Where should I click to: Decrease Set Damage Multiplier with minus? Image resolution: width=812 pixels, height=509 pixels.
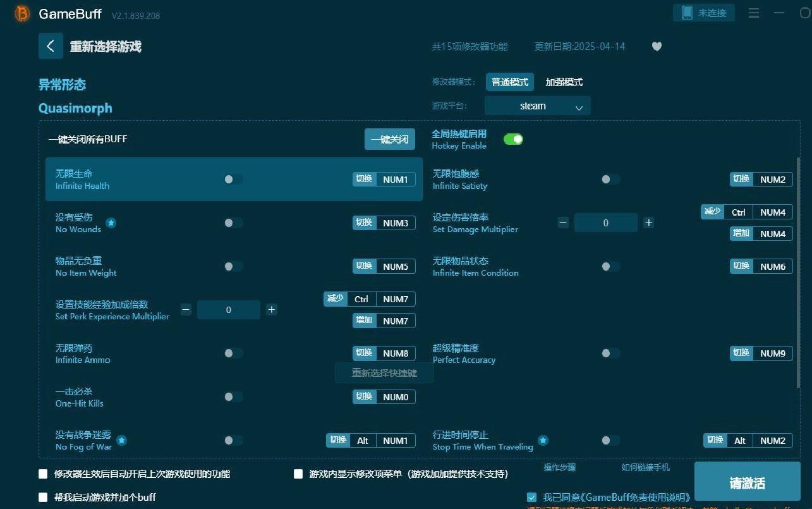pos(563,223)
